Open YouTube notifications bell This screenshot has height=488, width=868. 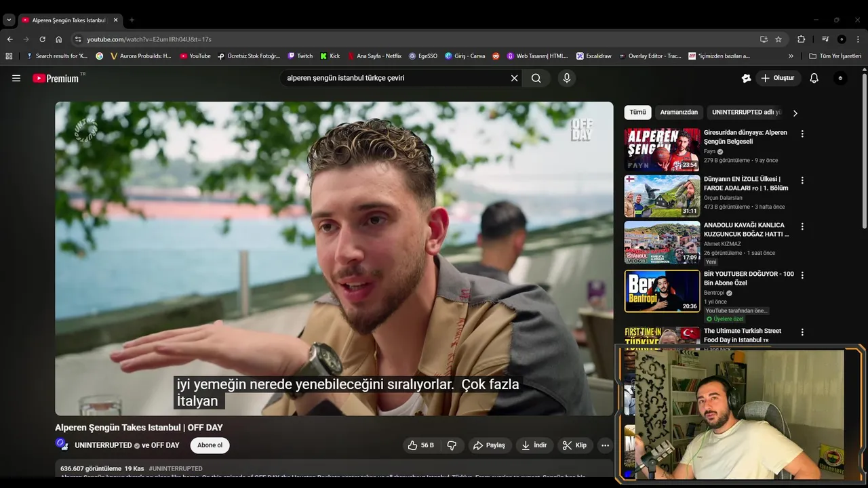pyautogui.click(x=814, y=78)
